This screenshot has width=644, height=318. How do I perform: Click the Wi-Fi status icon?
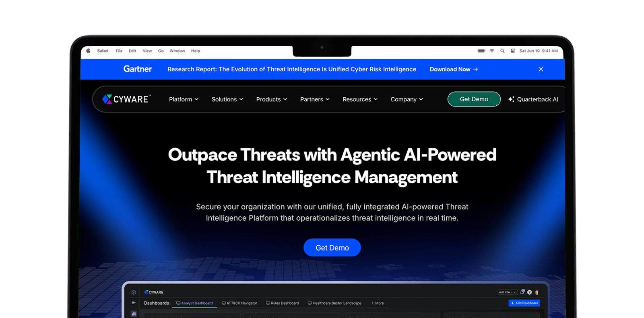point(492,51)
